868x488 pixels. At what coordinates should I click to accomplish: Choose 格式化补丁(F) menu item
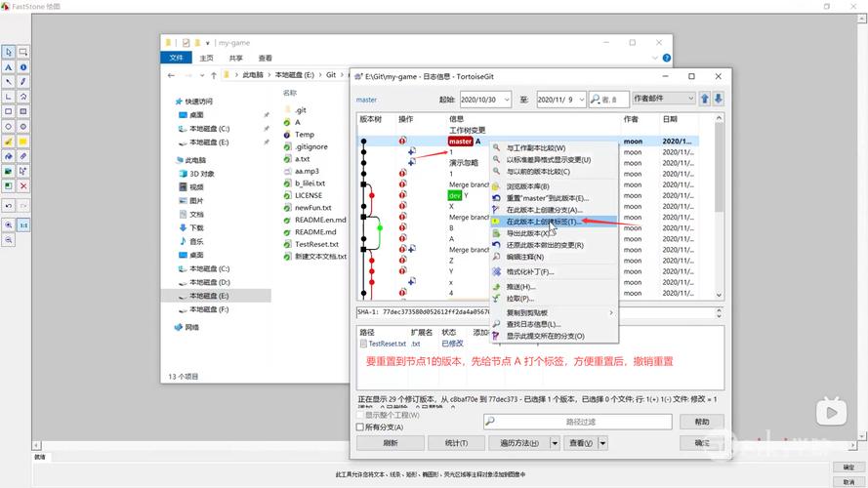(554, 271)
